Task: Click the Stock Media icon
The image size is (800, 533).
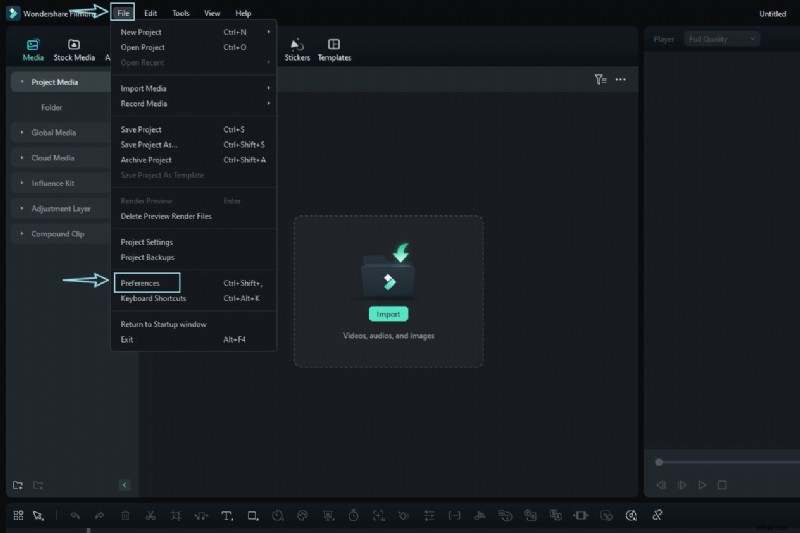Action: click(x=74, y=50)
